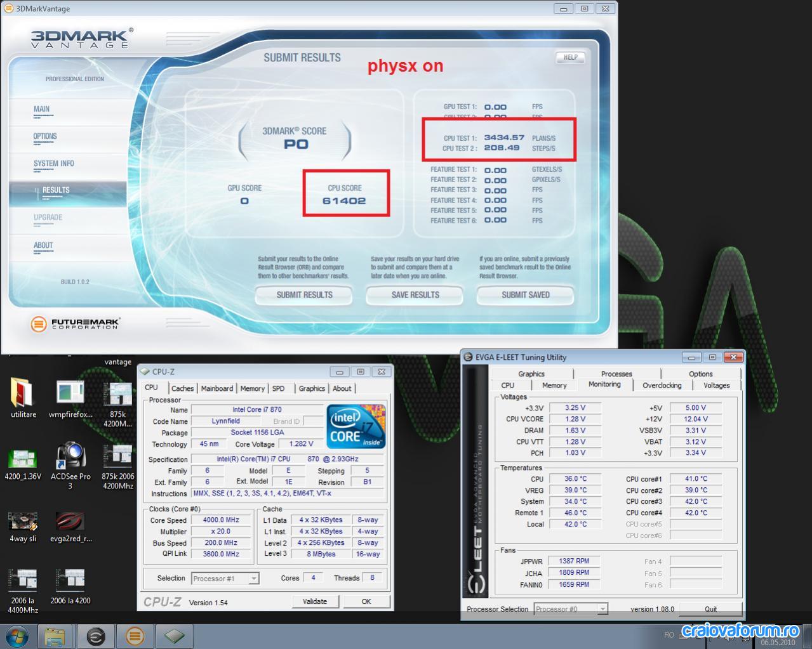The image size is (812, 649).
Task: Switch to SPD tab in CPU-Z
Action: pos(278,389)
